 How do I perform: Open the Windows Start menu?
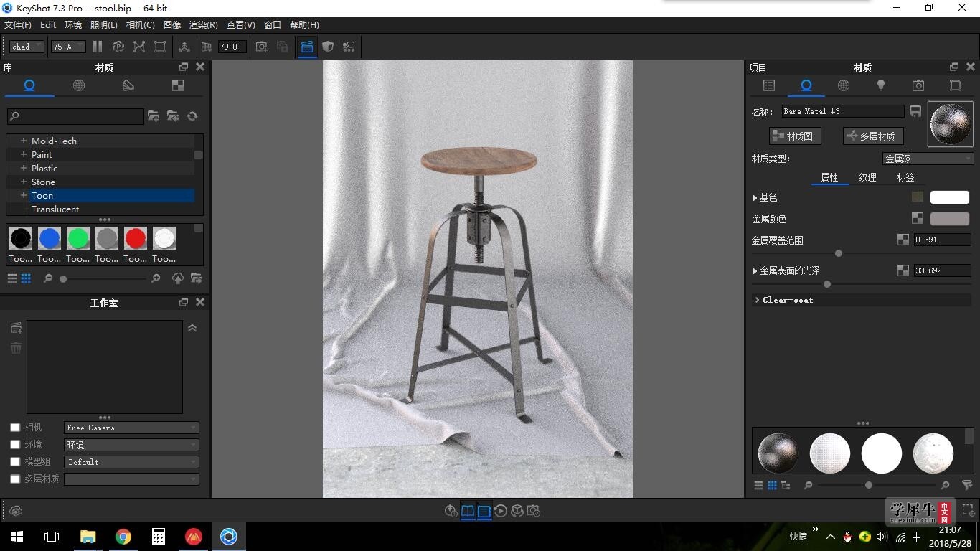pos(17,537)
